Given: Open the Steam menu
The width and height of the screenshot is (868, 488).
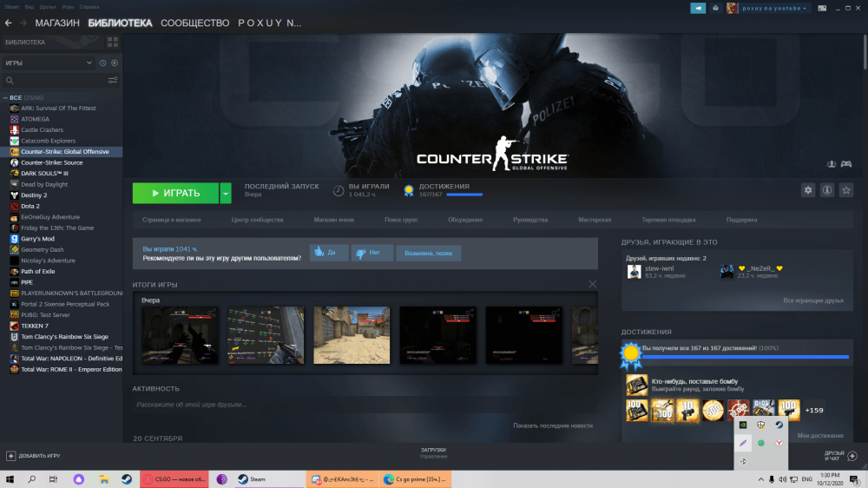Looking at the screenshot, I should [x=11, y=7].
